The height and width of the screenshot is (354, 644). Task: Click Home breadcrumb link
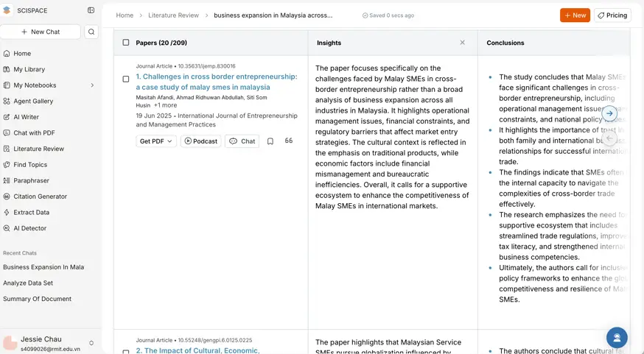125,15
